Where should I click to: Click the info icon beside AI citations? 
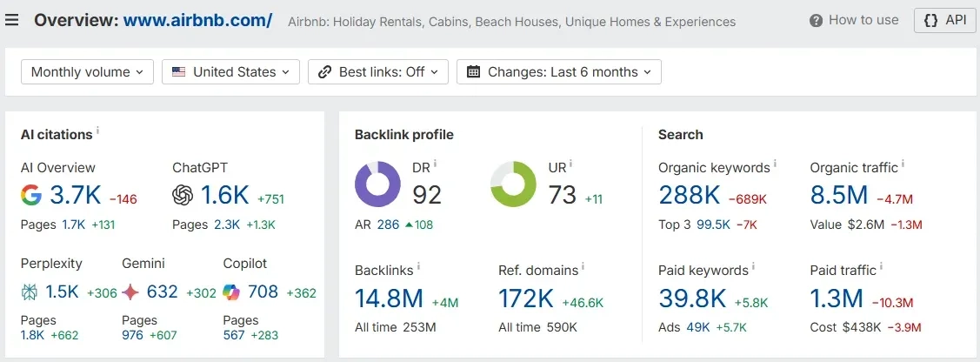97,131
